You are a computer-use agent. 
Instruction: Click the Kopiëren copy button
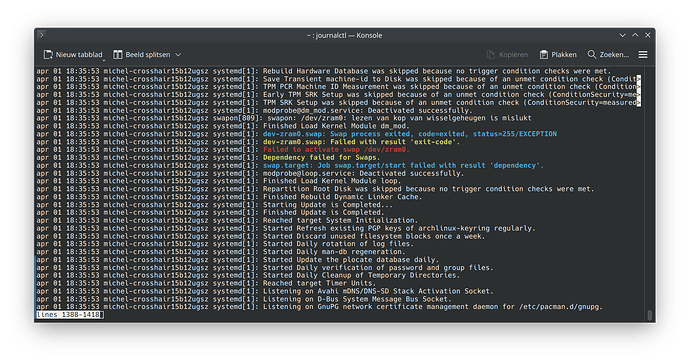[x=507, y=55]
